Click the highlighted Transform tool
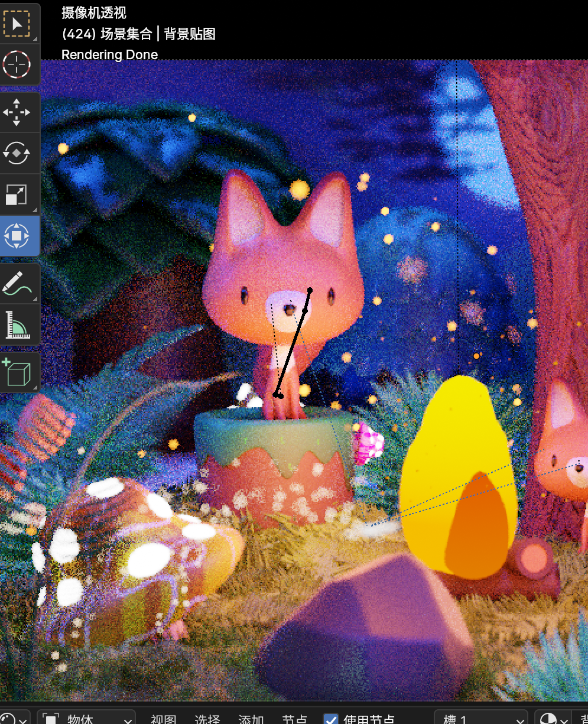 pyautogui.click(x=17, y=236)
